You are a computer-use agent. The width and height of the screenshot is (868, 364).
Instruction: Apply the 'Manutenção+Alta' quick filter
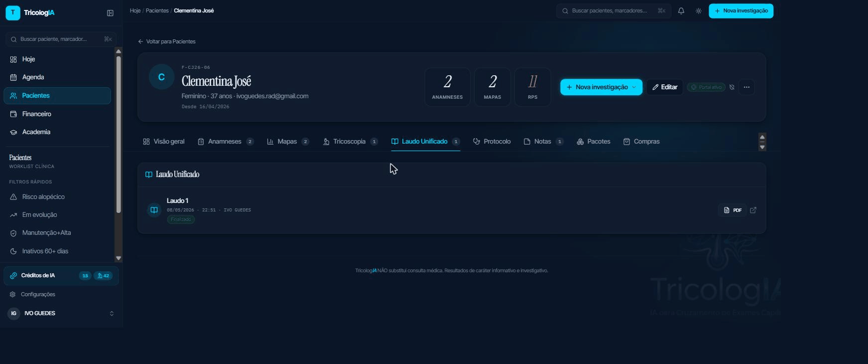click(57, 233)
